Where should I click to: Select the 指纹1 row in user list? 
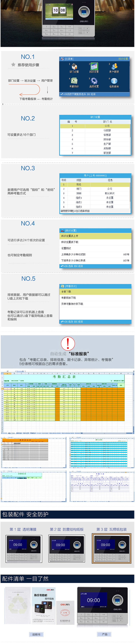pos(95,198)
